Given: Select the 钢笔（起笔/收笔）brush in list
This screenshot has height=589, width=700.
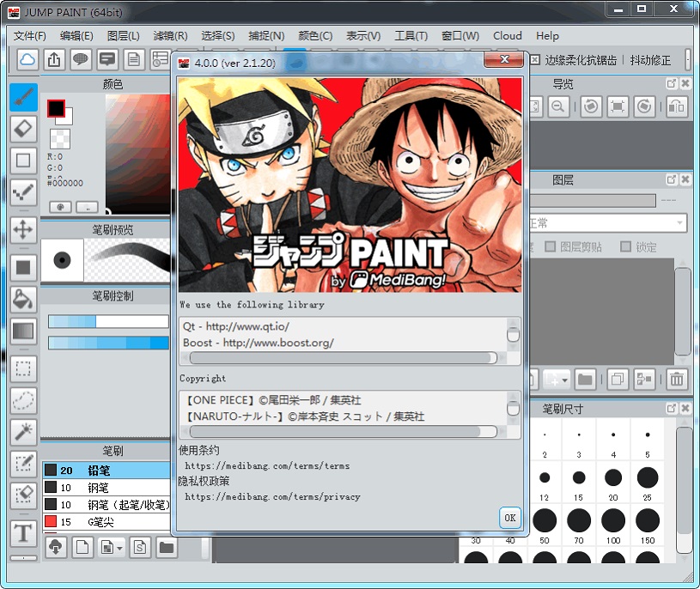Looking at the screenshot, I should pyautogui.click(x=125, y=505).
